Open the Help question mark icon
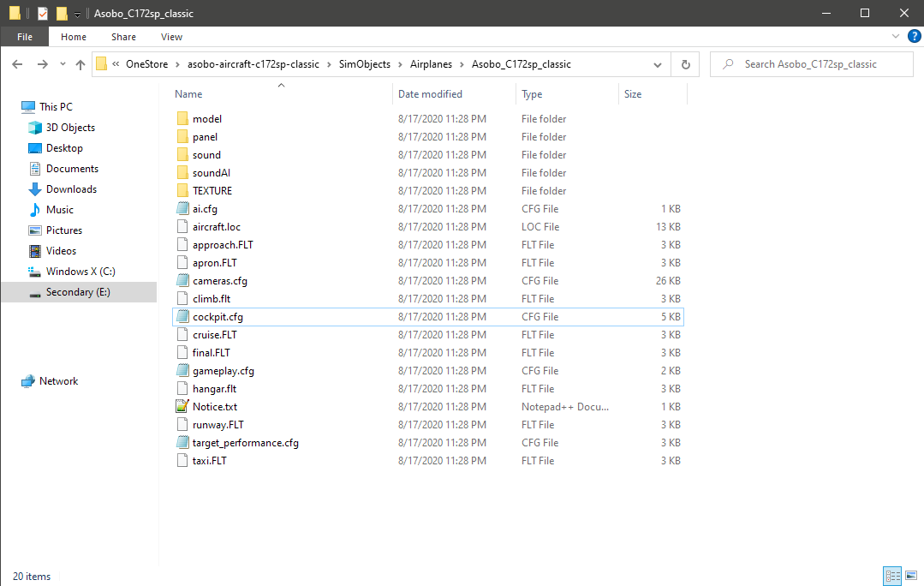 [x=914, y=37]
